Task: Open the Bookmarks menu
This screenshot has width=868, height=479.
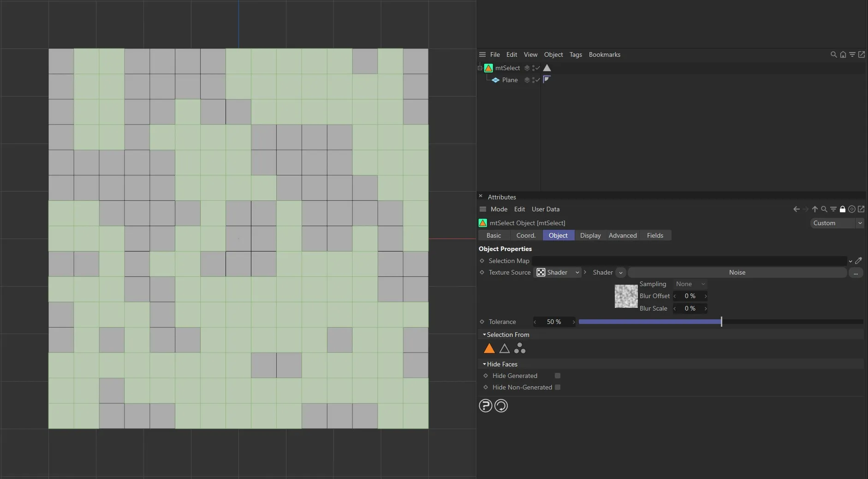Action: (x=604, y=54)
